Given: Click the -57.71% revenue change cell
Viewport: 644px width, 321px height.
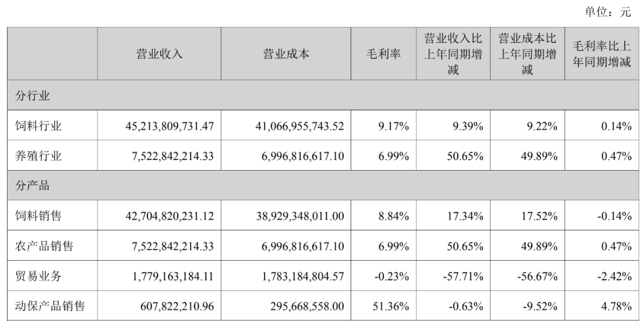Looking at the screenshot, I should click(x=463, y=276).
